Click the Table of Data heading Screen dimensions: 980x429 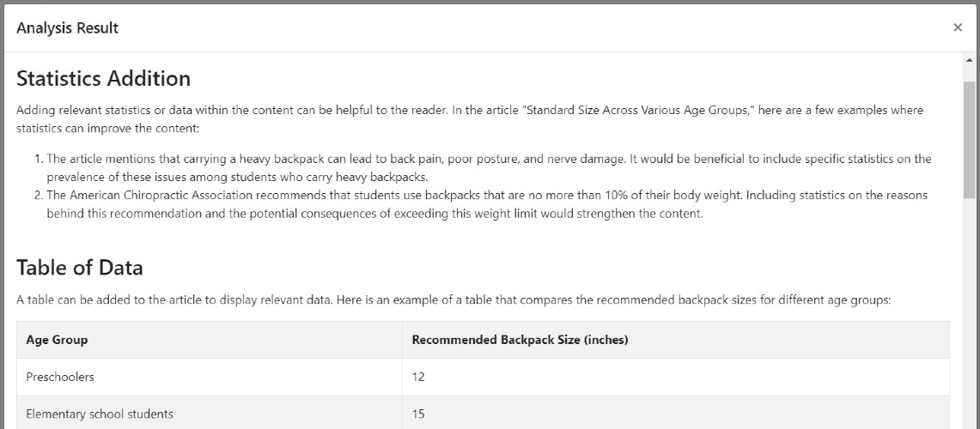(x=80, y=267)
